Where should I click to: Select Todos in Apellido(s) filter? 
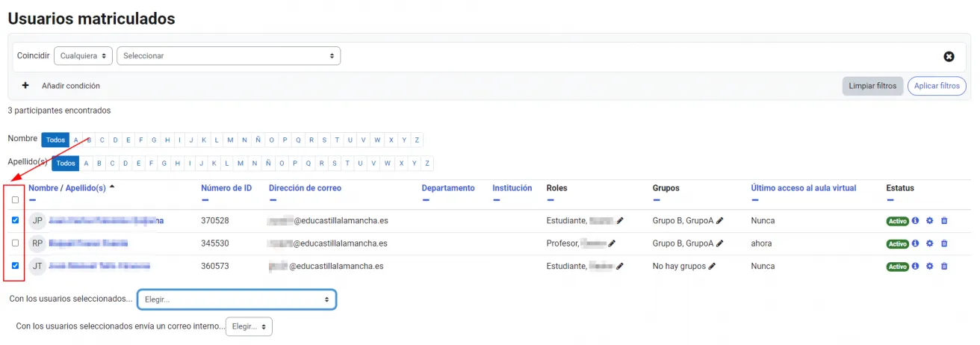pos(66,164)
